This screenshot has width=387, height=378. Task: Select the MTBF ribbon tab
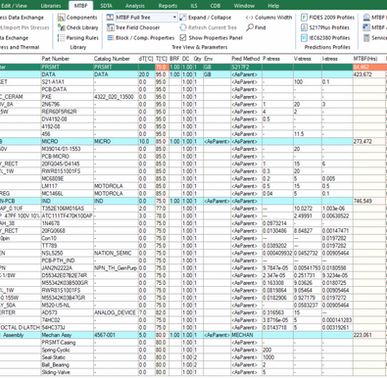point(81,6)
